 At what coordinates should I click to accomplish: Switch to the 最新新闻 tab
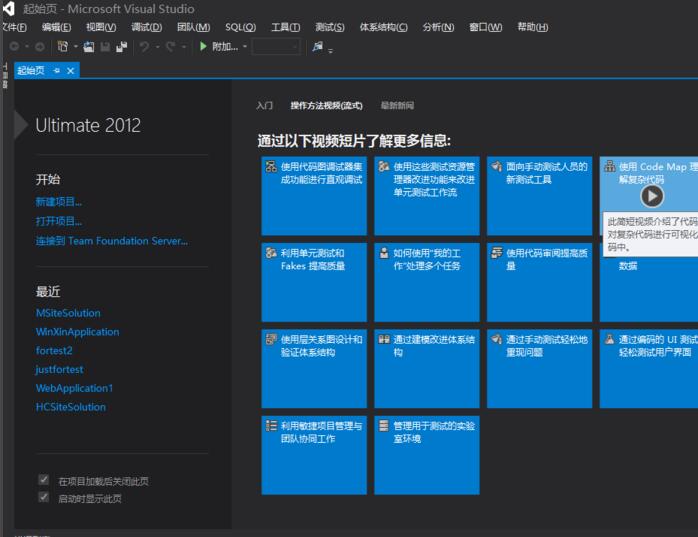coord(397,105)
